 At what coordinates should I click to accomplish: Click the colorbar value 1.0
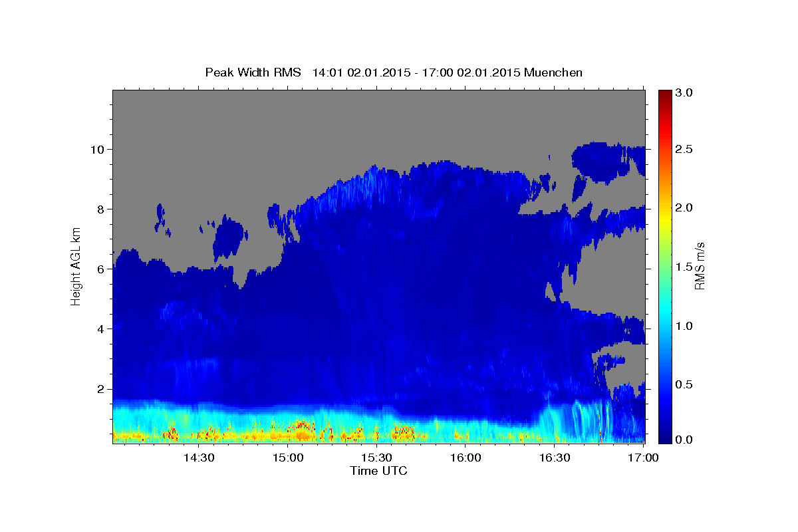[x=684, y=326]
